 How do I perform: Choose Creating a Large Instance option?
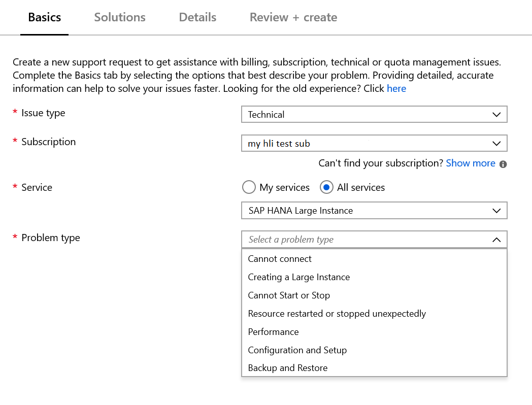(x=374, y=277)
